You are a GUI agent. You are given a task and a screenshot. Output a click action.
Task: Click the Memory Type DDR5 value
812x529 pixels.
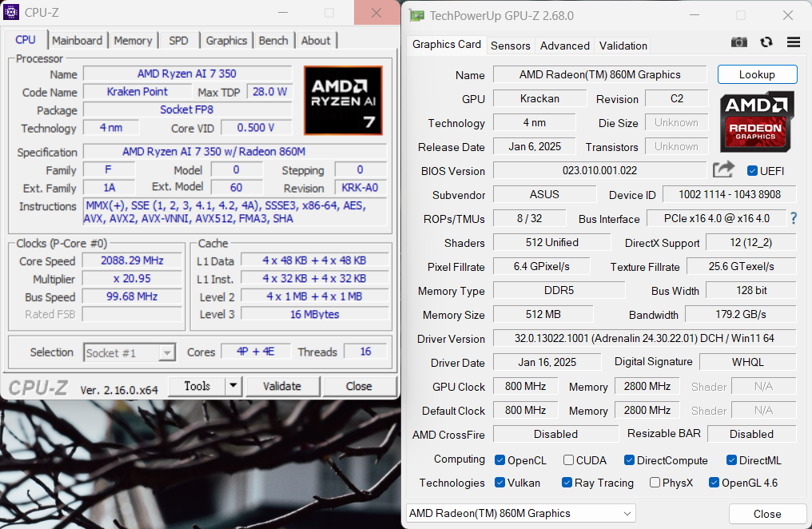pos(559,290)
